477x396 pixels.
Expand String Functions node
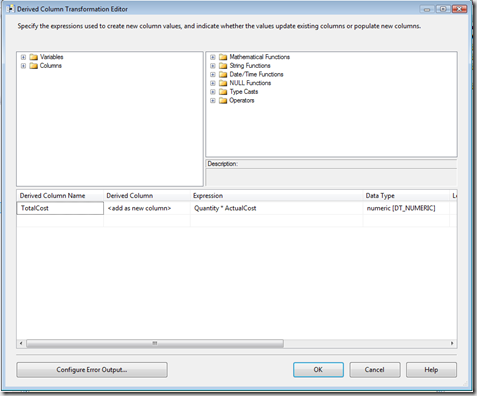point(213,66)
